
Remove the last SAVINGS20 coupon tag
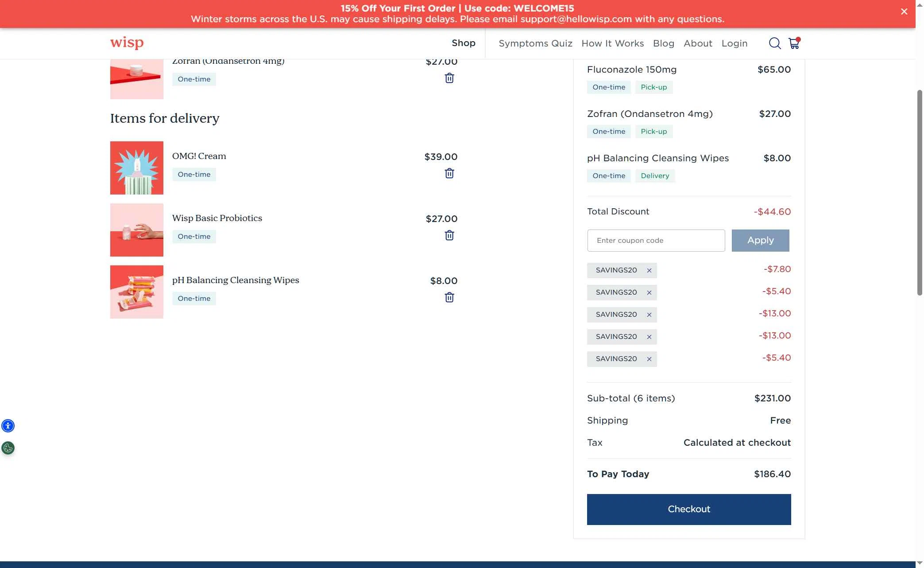pos(649,359)
